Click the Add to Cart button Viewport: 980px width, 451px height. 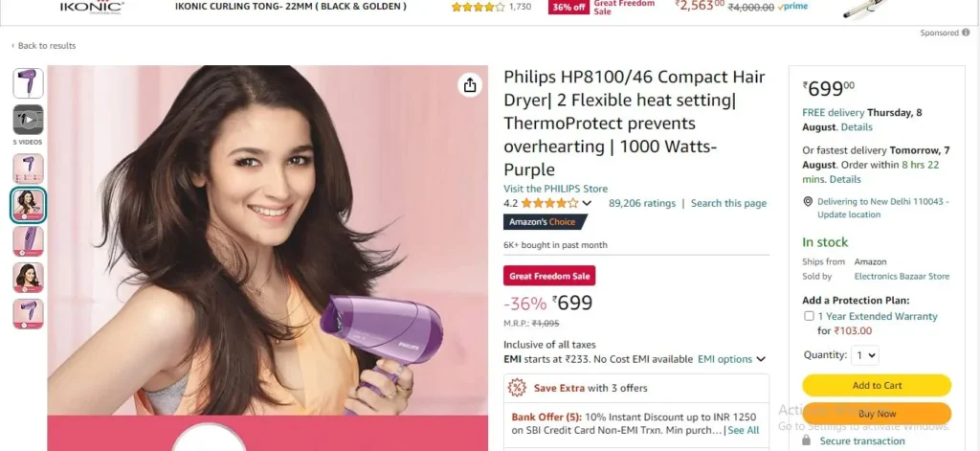pos(877,385)
